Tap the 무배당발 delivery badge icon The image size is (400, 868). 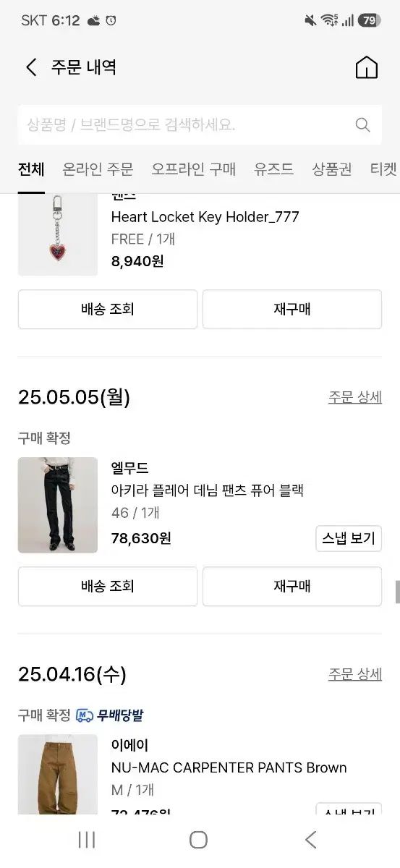[x=84, y=715]
